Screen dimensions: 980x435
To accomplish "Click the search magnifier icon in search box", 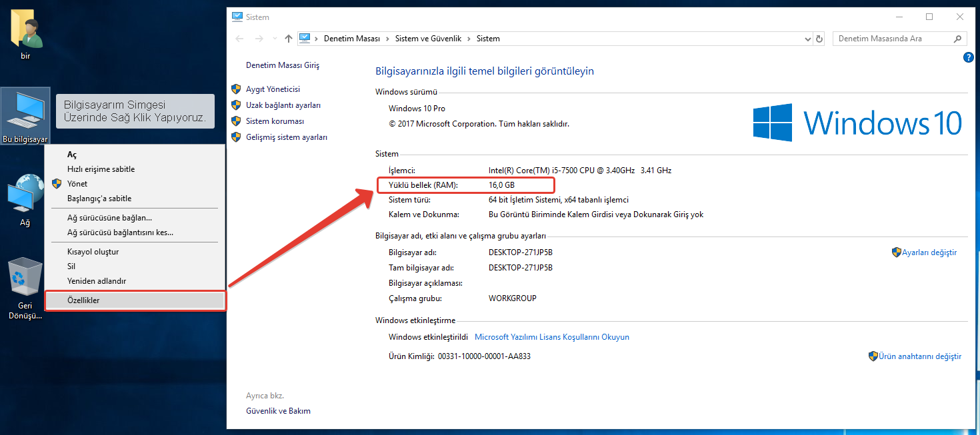I will pos(958,39).
